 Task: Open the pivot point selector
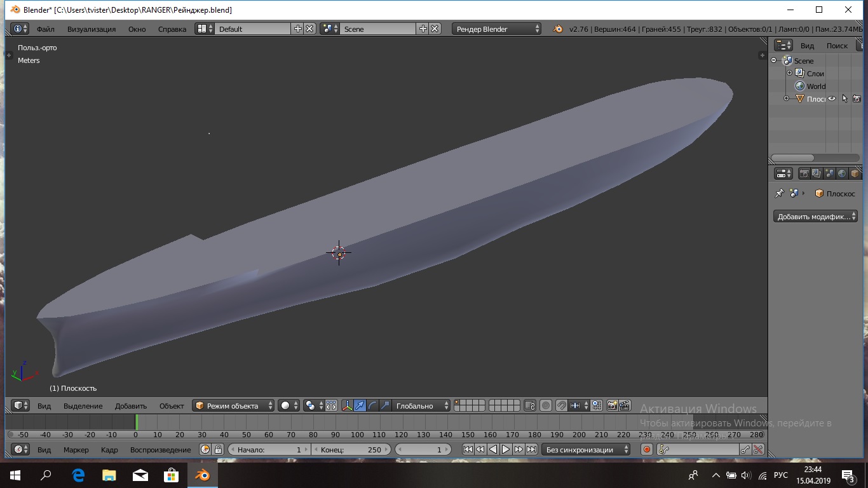tap(314, 405)
